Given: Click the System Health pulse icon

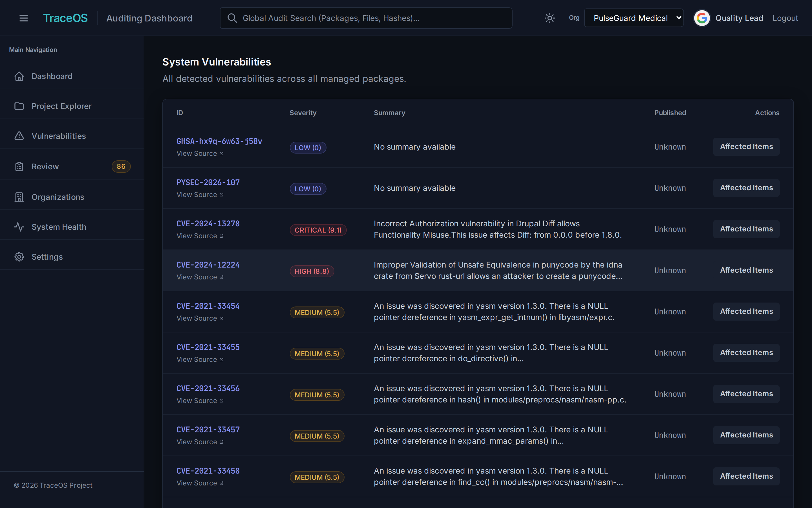Looking at the screenshot, I should click(19, 227).
